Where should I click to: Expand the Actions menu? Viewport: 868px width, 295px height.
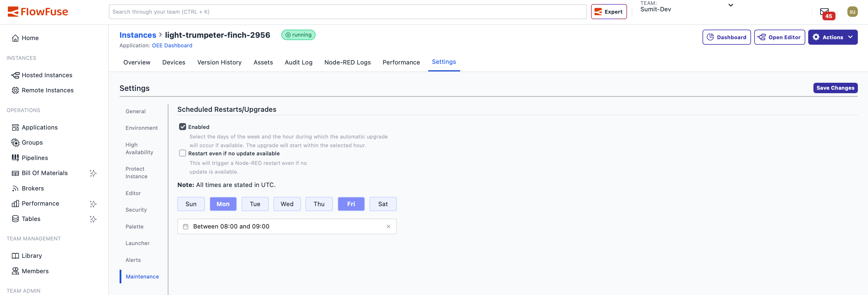[x=833, y=37]
